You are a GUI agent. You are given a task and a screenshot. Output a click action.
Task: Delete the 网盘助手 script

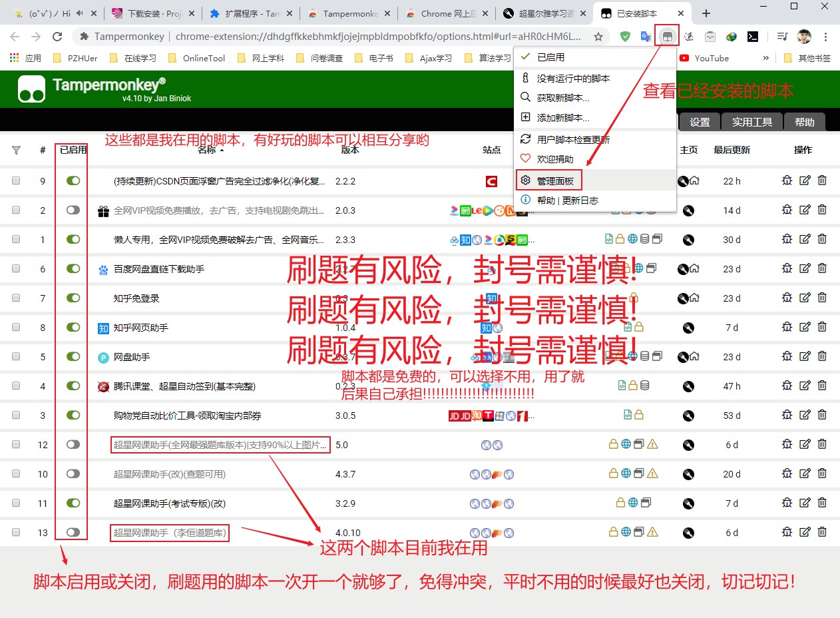(822, 356)
